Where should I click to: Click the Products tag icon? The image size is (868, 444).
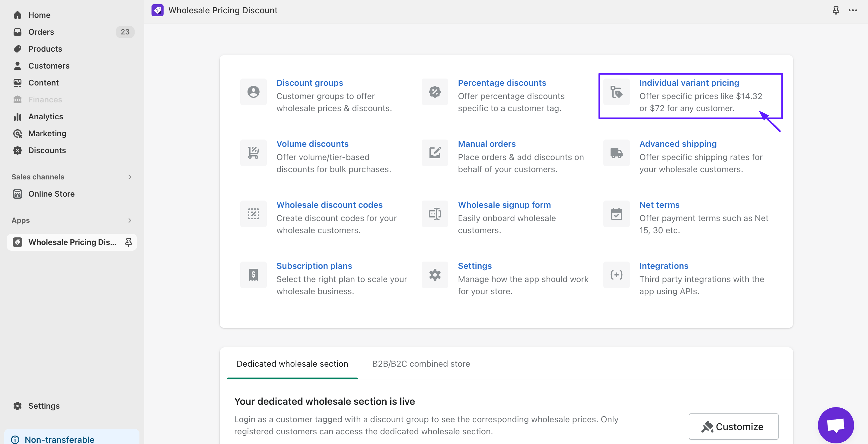[x=18, y=49]
